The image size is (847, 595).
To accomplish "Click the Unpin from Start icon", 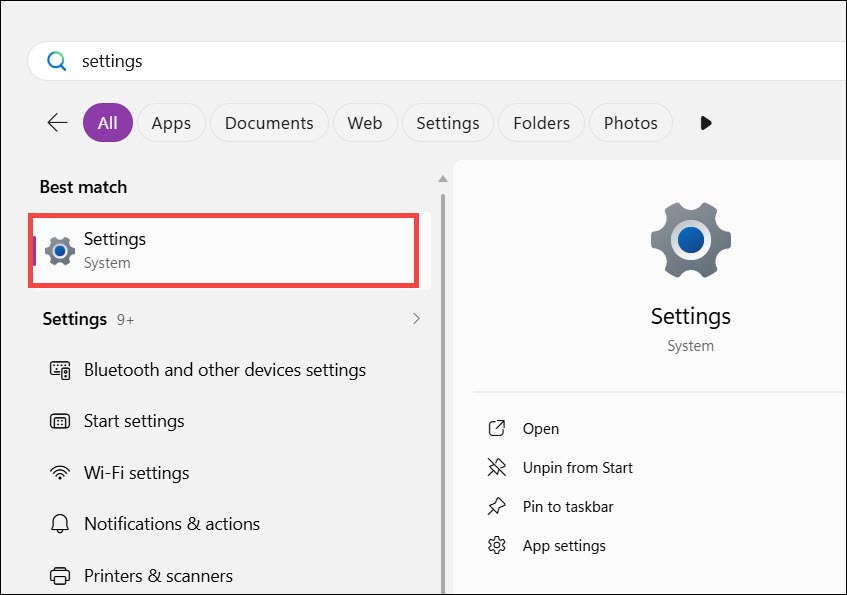I will (x=496, y=467).
